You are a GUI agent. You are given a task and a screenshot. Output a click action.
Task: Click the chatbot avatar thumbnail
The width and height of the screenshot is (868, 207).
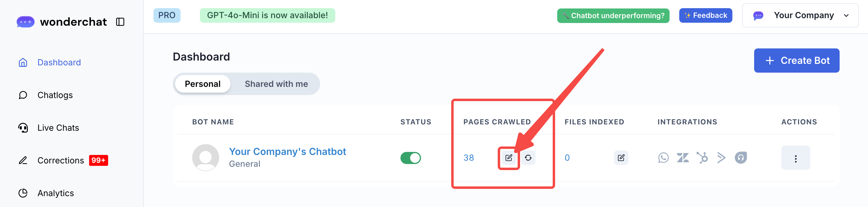click(x=206, y=158)
